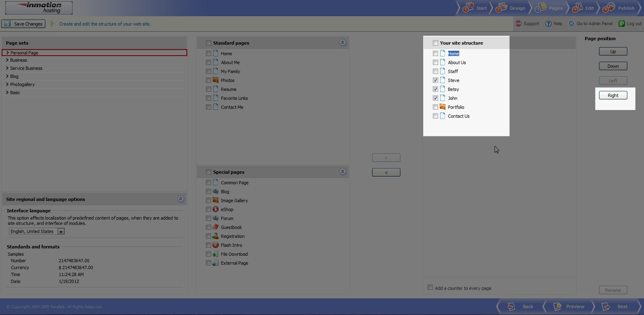This screenshot has height=315, width=644.
Task: Expand the Basic page set
Action: [7, 93]
